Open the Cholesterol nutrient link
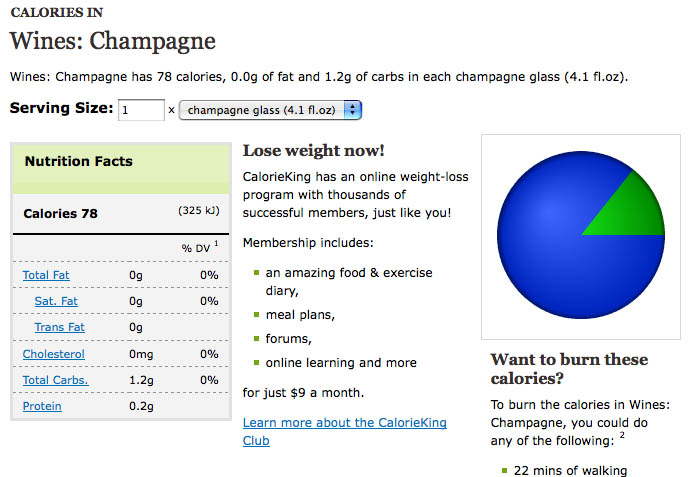The image size is (688, 477). pyautogui.click(x=54, y=354)
